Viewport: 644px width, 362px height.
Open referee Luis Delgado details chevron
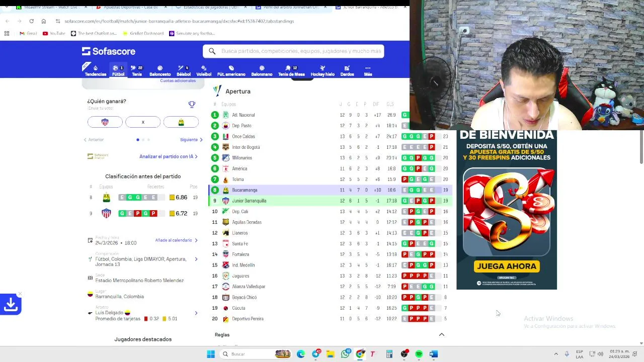[x=196, y=313]
